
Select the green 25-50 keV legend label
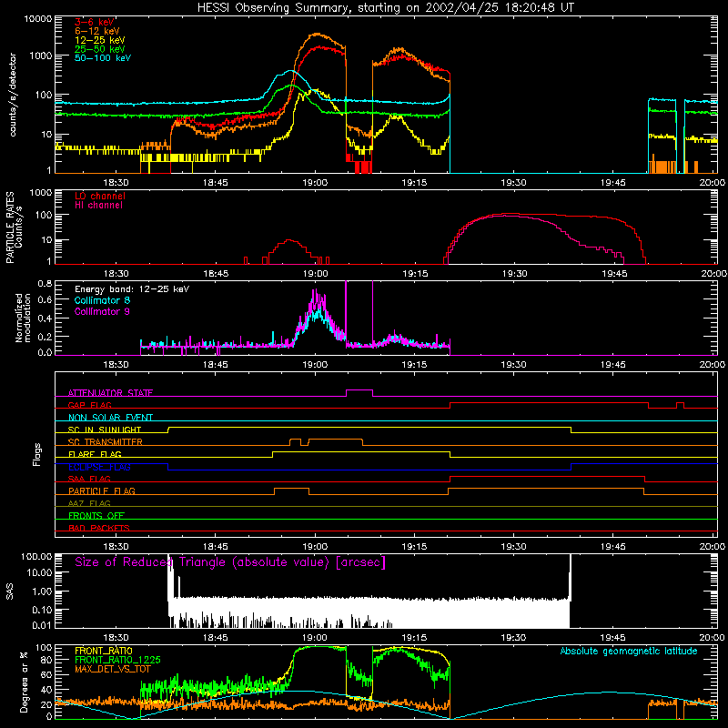[x=100, y=49]
